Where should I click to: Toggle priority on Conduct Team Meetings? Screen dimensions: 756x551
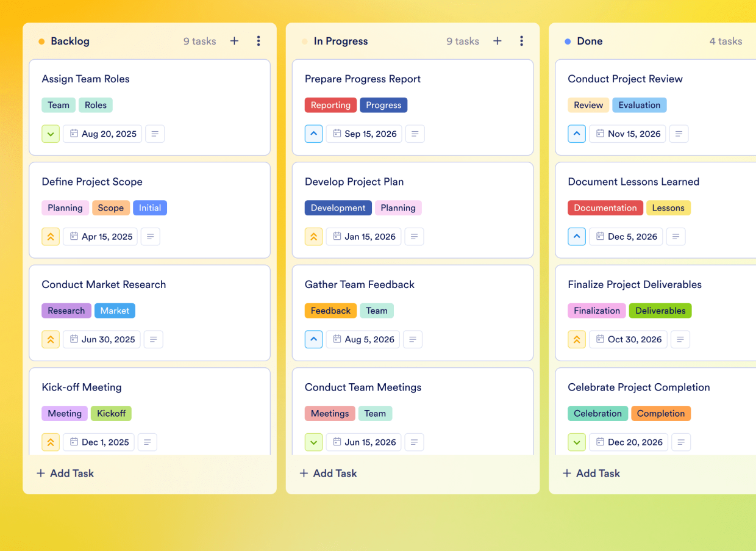(313, 442)
